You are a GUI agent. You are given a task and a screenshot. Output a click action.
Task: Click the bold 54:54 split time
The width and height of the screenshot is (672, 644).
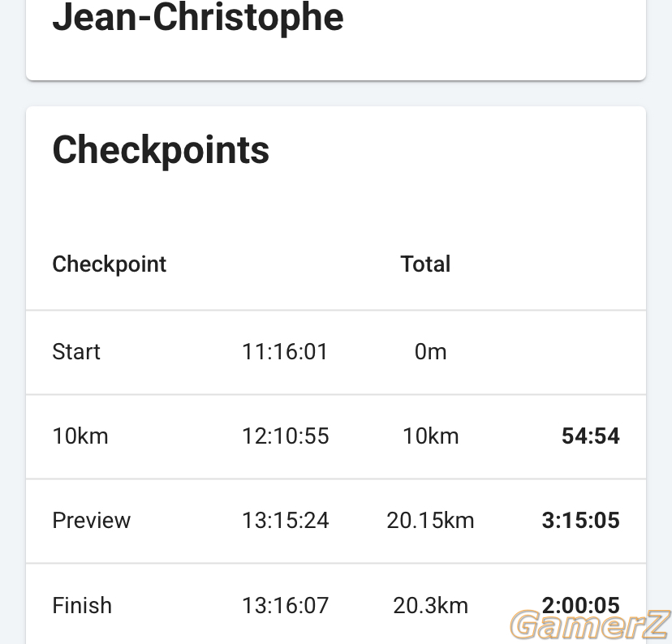pyautogui.click(x=591, y=436)
